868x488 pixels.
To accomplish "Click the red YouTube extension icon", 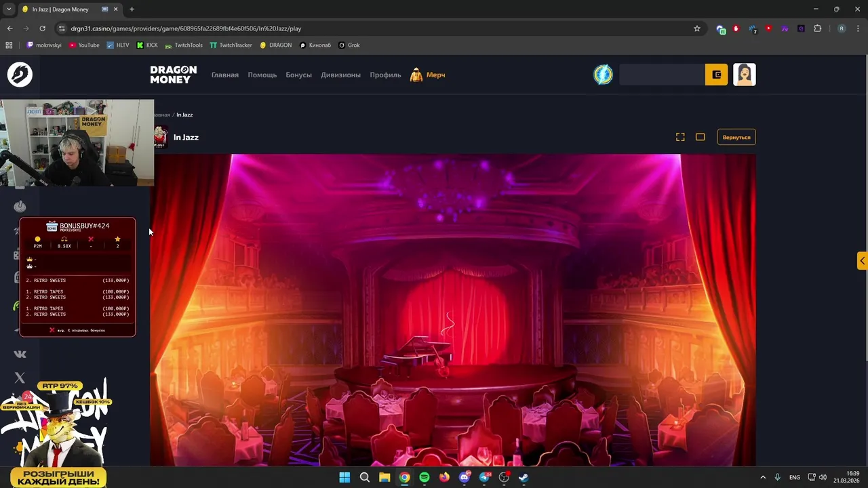I will click(x=768, y=28).
